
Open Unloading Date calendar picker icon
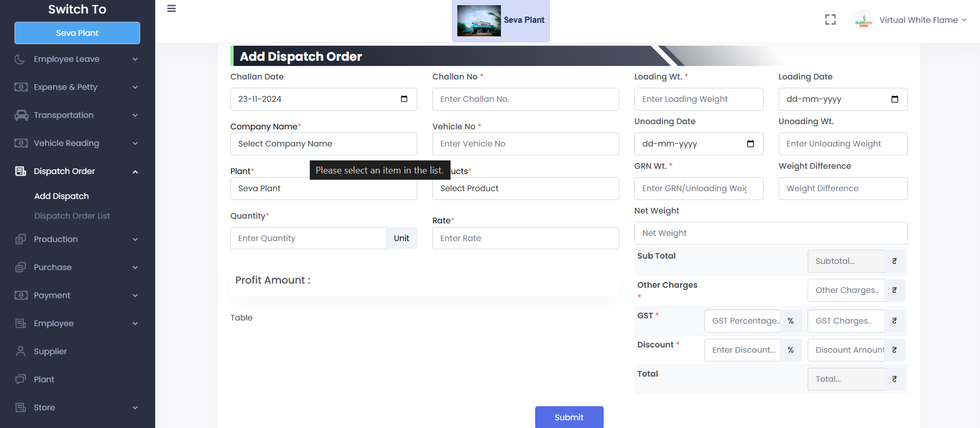click(750, 144)
